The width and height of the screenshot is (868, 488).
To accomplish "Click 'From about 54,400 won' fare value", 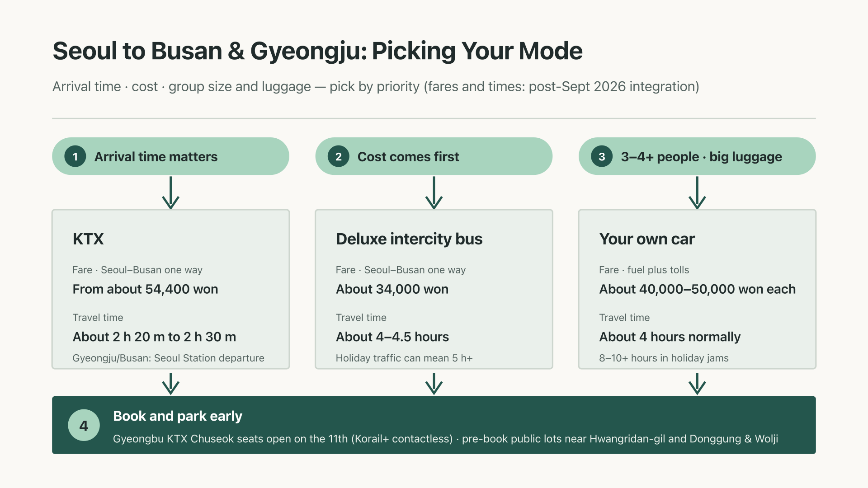I will click(145, 289).
